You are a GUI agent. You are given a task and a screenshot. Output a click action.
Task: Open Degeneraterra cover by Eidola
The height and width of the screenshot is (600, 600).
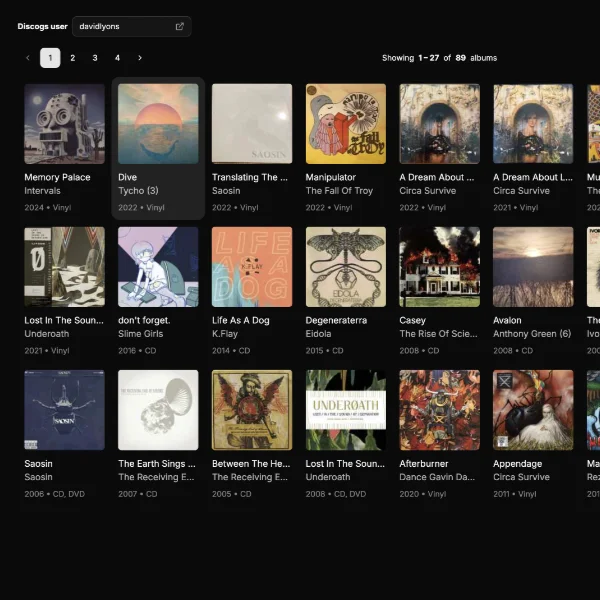(x=346, y=267)
